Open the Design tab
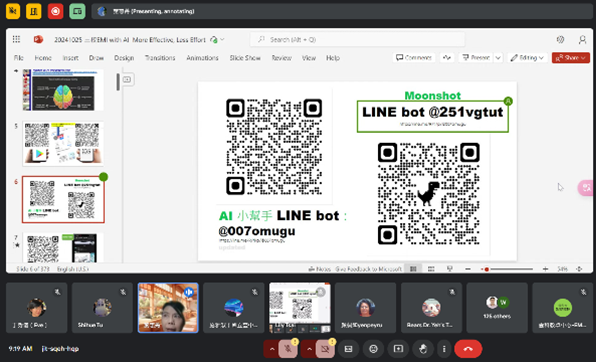596x362 pixels. [x=124, y=58]
